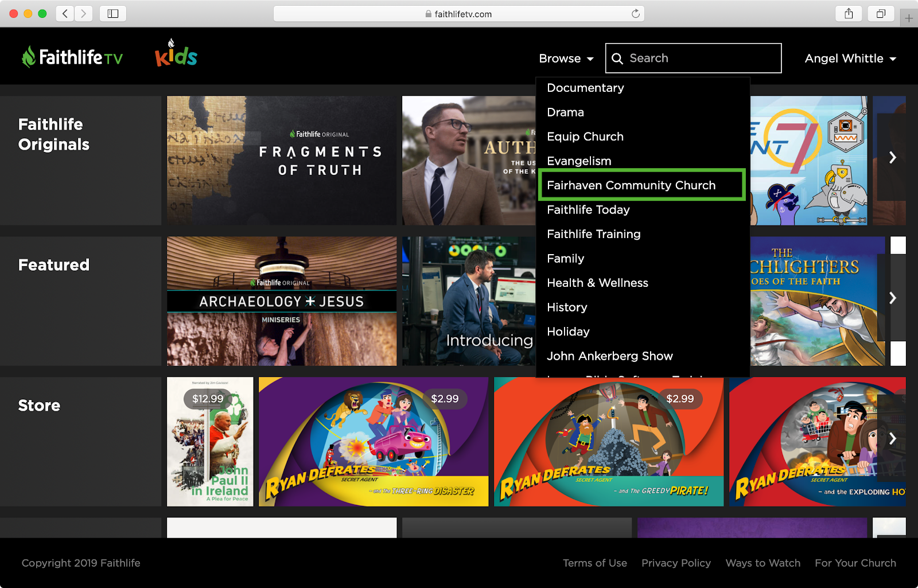Open Ryan Defrates Three-Ring Disaster thumbnail

tap(374, 442)
